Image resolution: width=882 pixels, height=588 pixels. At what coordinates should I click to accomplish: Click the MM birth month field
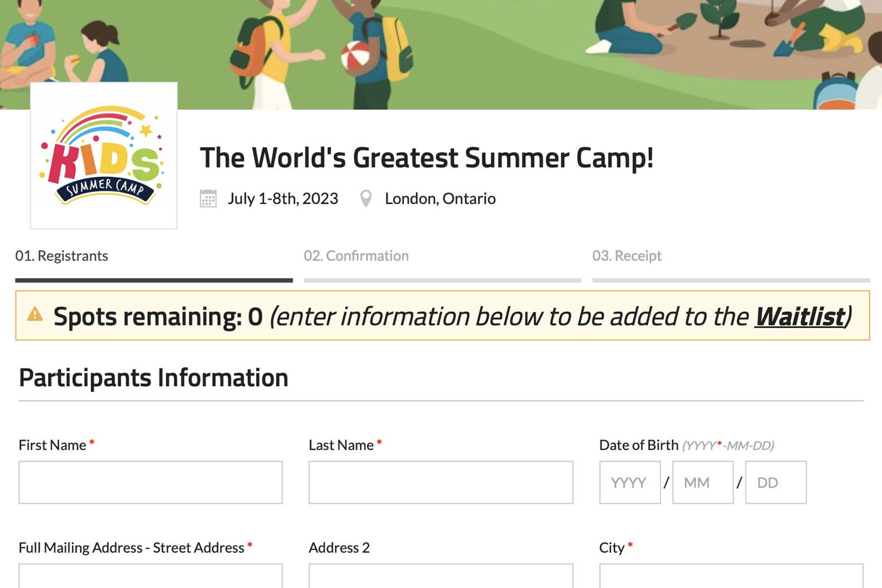click(702, 482)
